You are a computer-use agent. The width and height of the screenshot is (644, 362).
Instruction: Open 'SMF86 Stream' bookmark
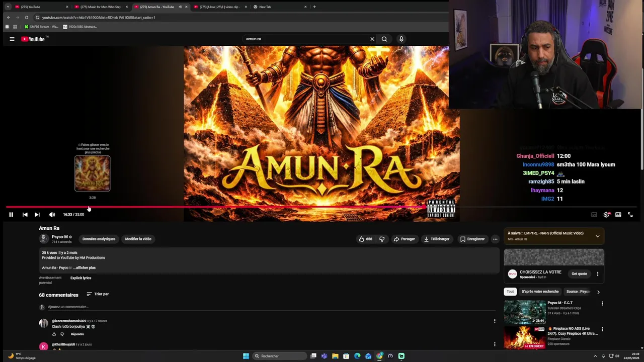[42, 27]
